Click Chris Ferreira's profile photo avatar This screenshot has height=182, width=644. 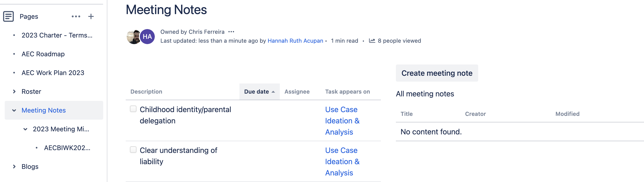[x=133, y=37]
